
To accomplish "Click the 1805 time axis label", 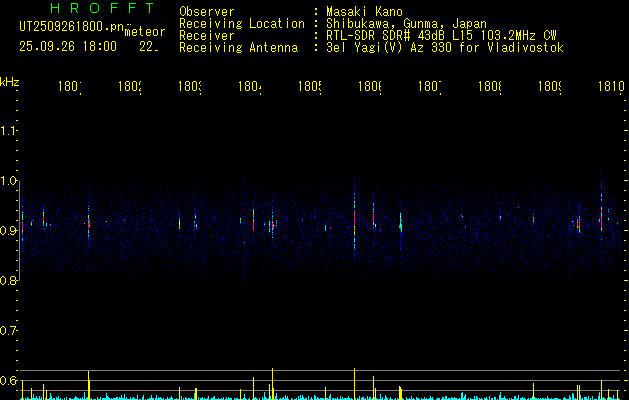I will pos(310,87).
